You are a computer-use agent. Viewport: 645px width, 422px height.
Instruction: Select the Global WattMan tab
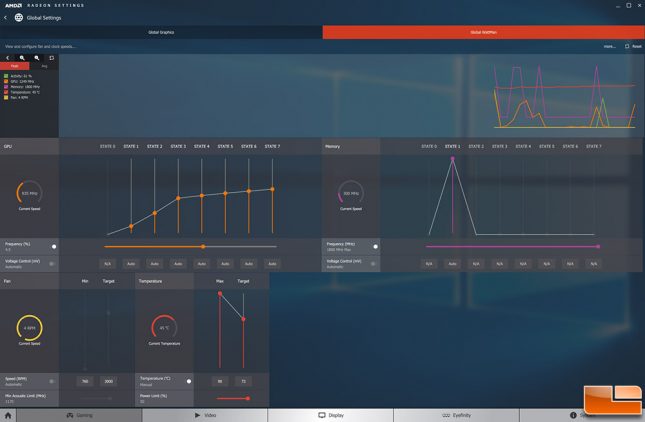click(483, 32)
